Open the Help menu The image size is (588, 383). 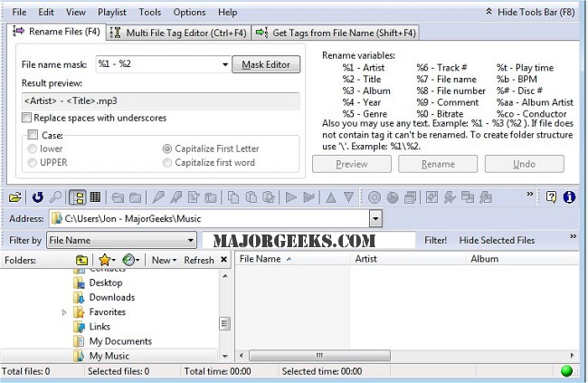[228, 13]
